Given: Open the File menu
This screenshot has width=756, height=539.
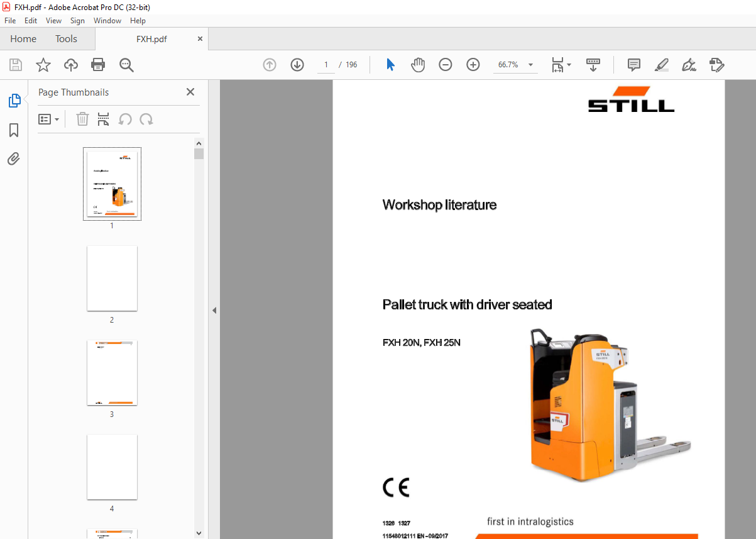Looking at the screenshot, I should point(10,21).
